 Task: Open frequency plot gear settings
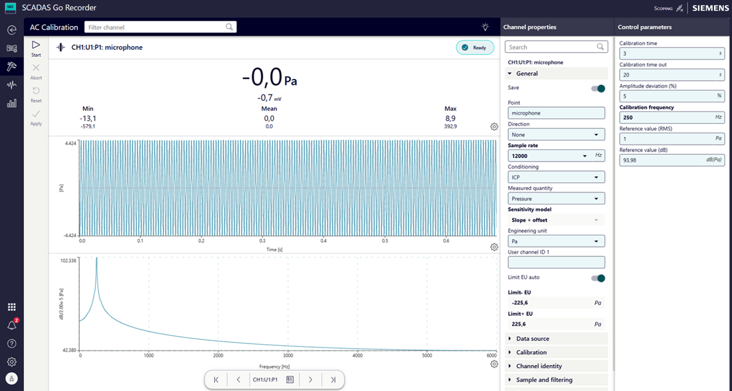click(494, 364)
